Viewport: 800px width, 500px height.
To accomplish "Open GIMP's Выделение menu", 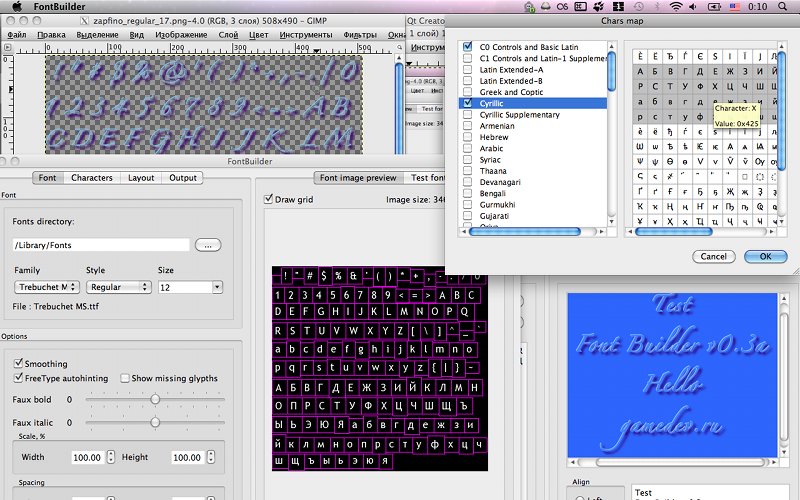I will pyautogui.click(x=97, y=35).
